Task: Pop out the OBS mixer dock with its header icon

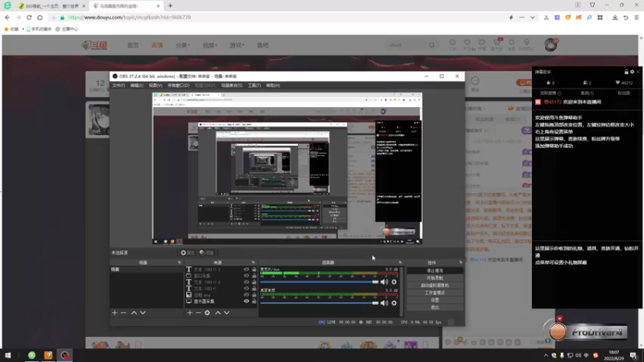Action: (400, 262)
